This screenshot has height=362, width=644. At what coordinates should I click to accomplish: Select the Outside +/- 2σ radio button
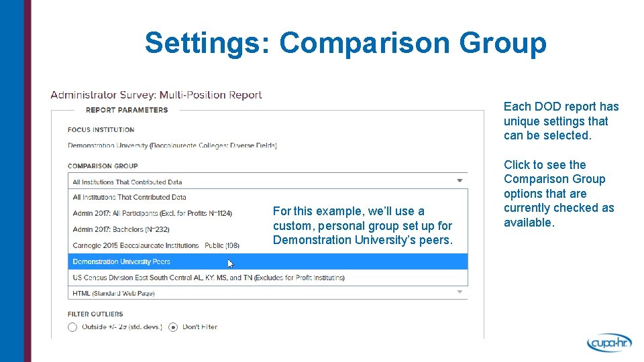tap(72, 327)
